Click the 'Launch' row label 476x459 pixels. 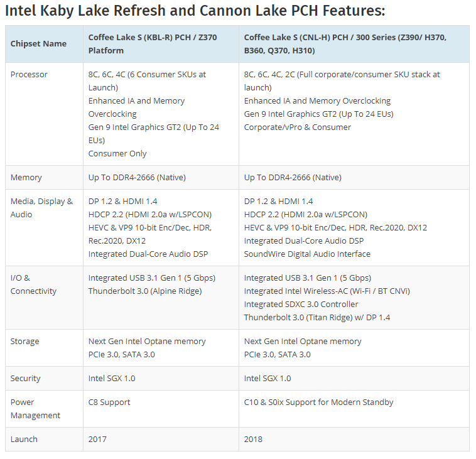pyautogui.click(x=24, y=440)
